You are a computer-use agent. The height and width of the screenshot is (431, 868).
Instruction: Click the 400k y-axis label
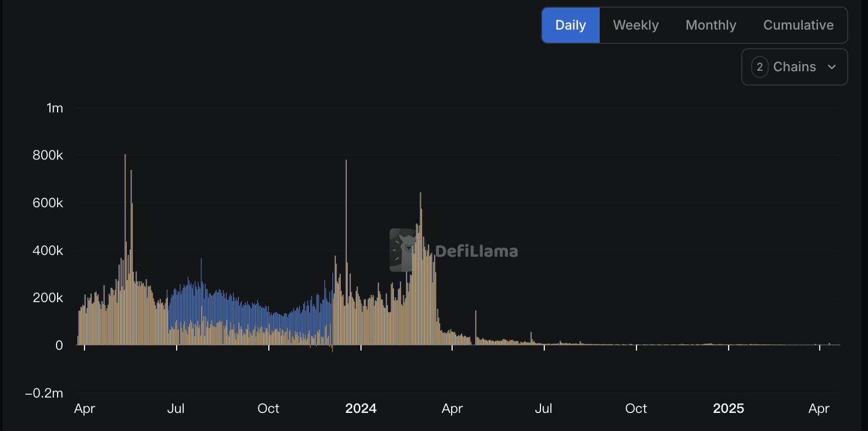pyautogui.click(x=48, y=251)
